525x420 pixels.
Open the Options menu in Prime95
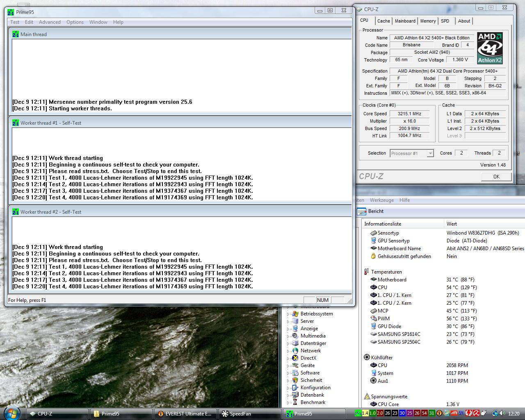point(75,22)
